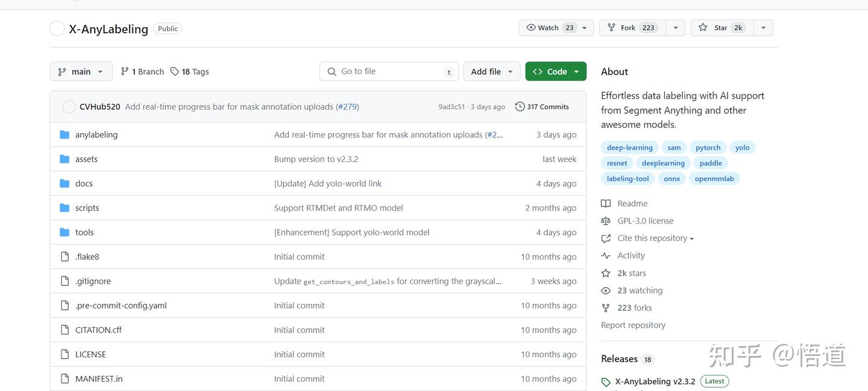Screen dimensions: 868x391
Task: Open the main branch selector dropdown
Action: point(81,72)
